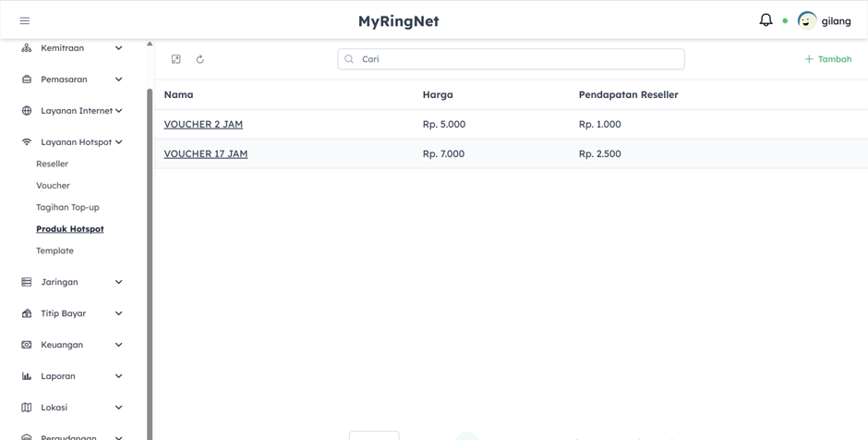Click the notification bell icon
Screen dimensions: 868x440
pos(766,20)
